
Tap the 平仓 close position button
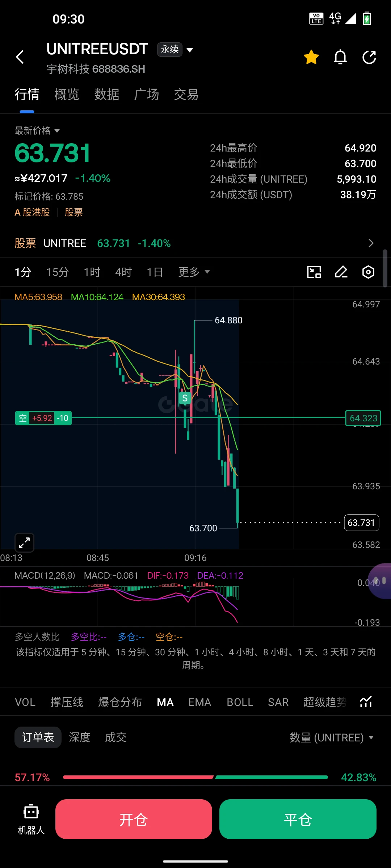298,819
